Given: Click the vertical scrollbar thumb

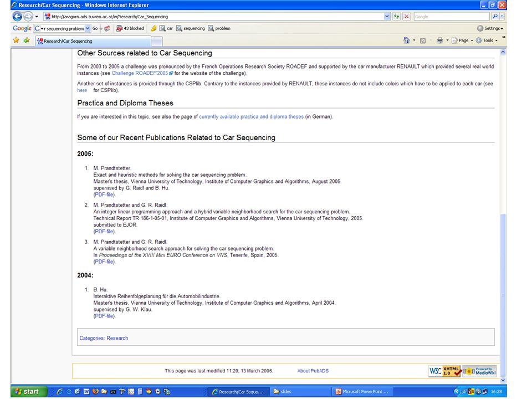Looking at the screenshot, I should click(x=503, y=295).
